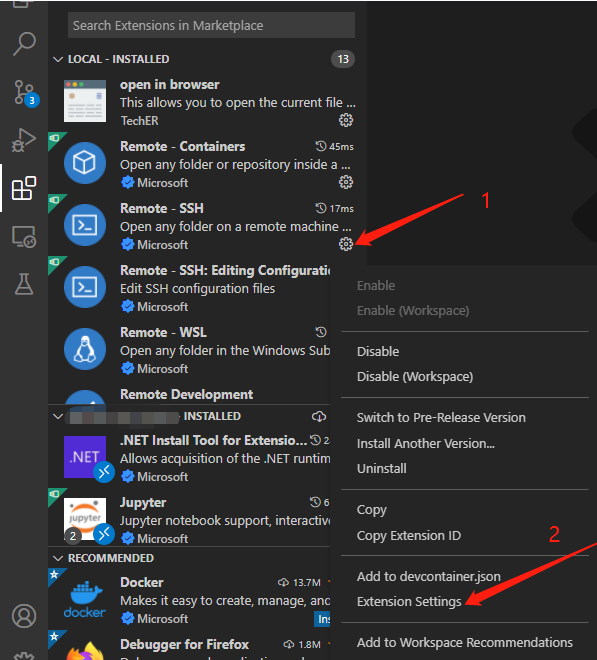Open the Remote - WSL extension title

click(163, 333)
